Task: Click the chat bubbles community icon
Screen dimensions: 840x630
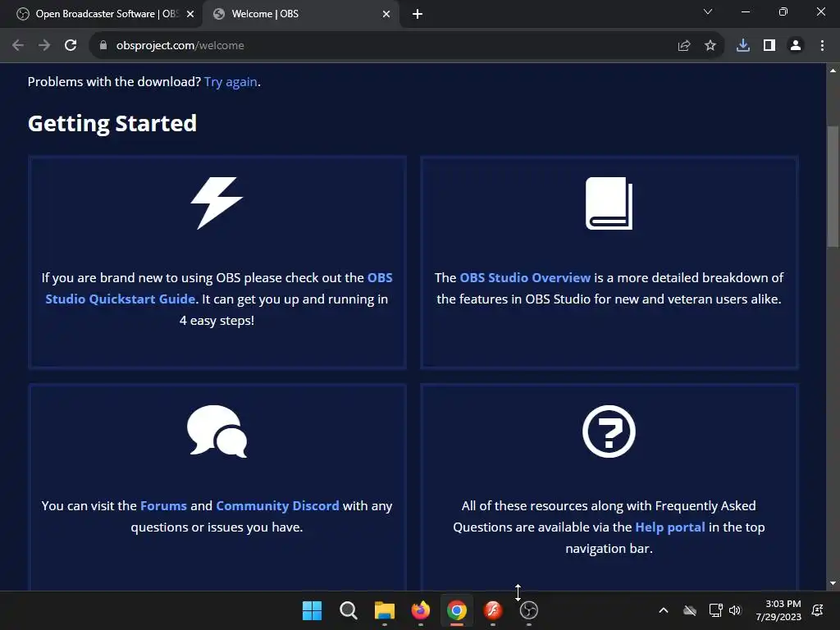Action: coord(217,431)
